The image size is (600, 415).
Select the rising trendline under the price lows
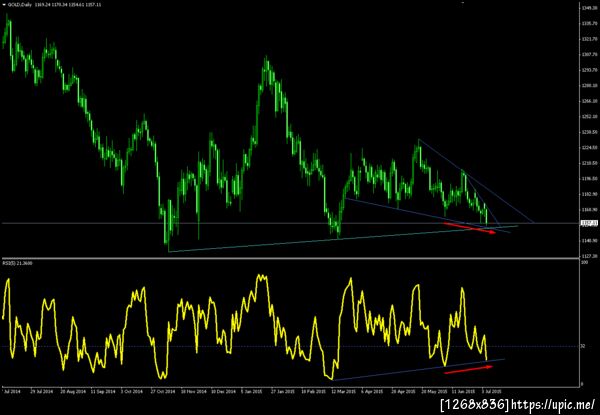pos(343,239)
